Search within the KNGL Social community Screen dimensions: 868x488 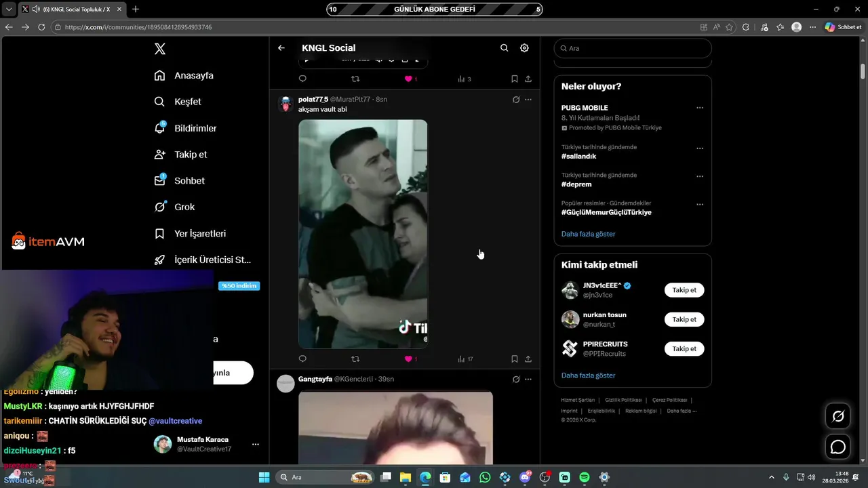[x=504, y=48]
